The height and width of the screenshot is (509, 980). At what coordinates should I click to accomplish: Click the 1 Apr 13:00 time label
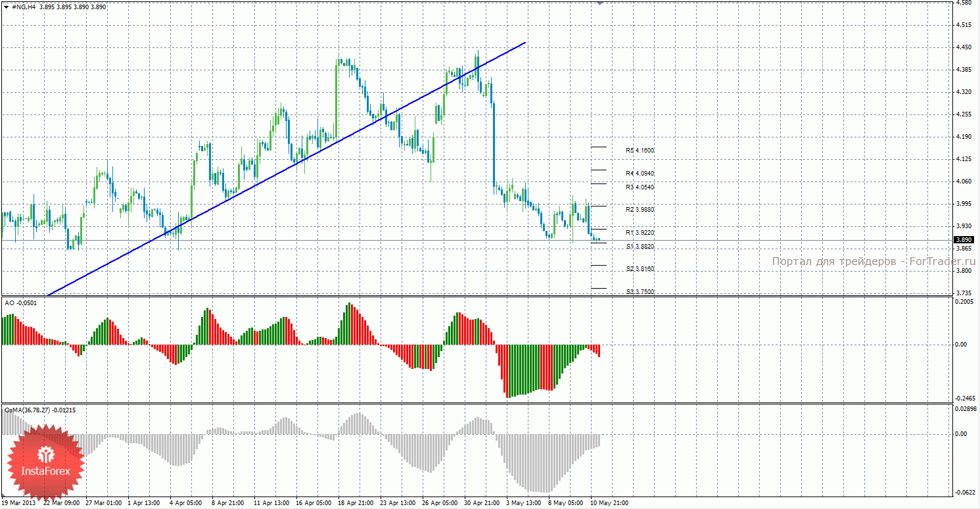pyautogui.click(x=143, y=504)
